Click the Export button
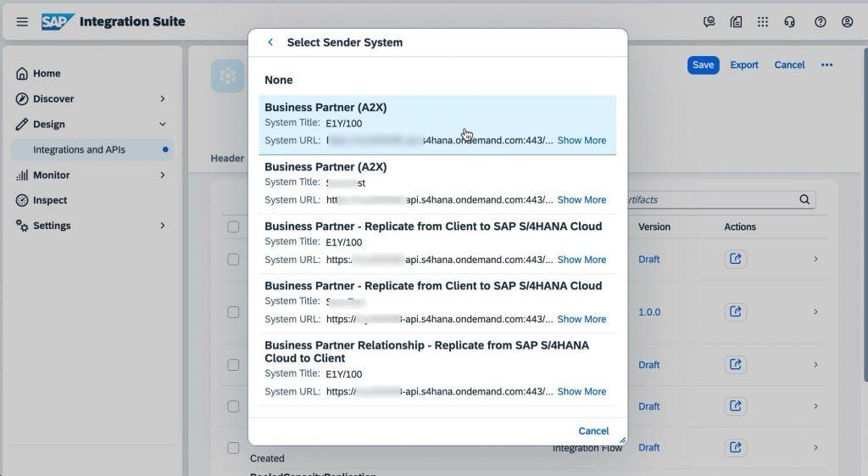Image resolution: width=868 pixels, height=476 pixels. coord(744,64)
